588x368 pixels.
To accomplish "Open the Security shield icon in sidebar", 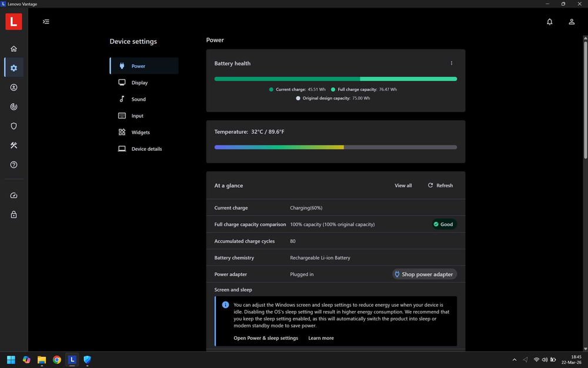I will [14, 126].
